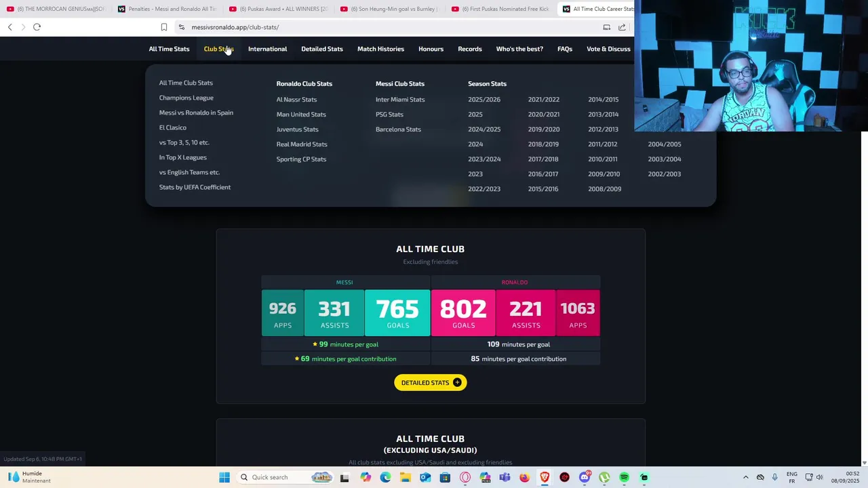Reload the page with the refresh icon

point(37,27)
